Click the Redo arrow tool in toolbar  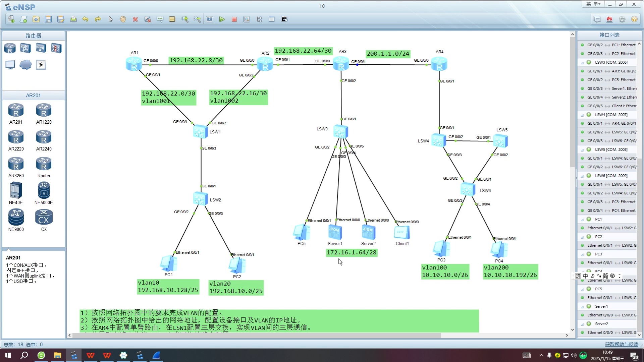pyautogui.click(x=98, y=19)
